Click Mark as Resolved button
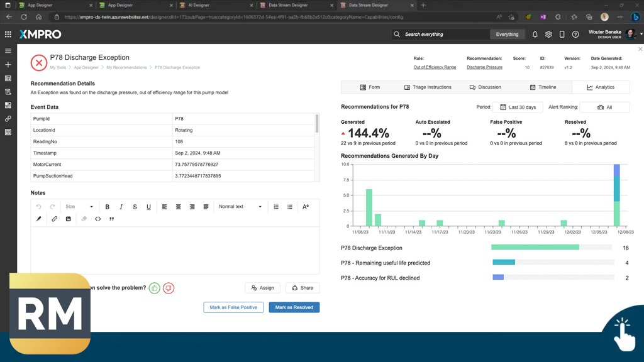Image resolution: width=644 pixels, height=362 pixels. [x=294, y=307]
